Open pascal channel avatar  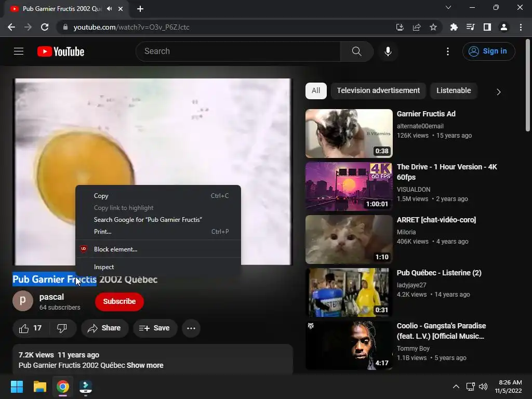pos(23,301)
